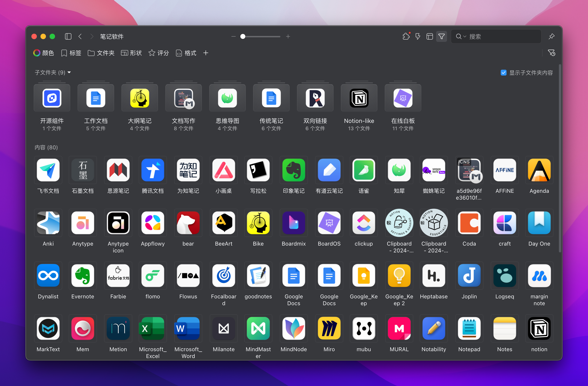The height and width of the screenshot is (386, 588).
Task: Open the 颜色 color filter
Action: click(43, 53)
